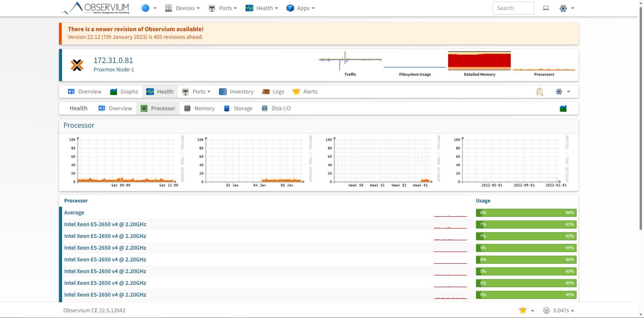Open the device Overview tab

tap(85, 91)
